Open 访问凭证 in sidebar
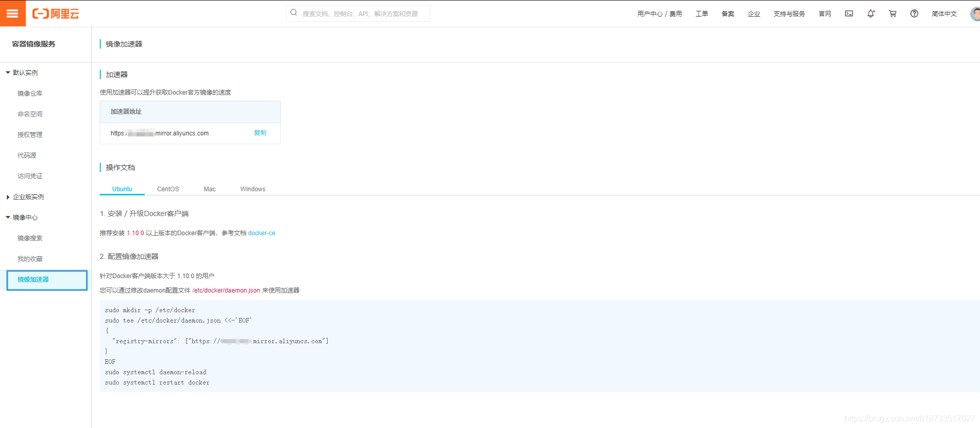 30,176
